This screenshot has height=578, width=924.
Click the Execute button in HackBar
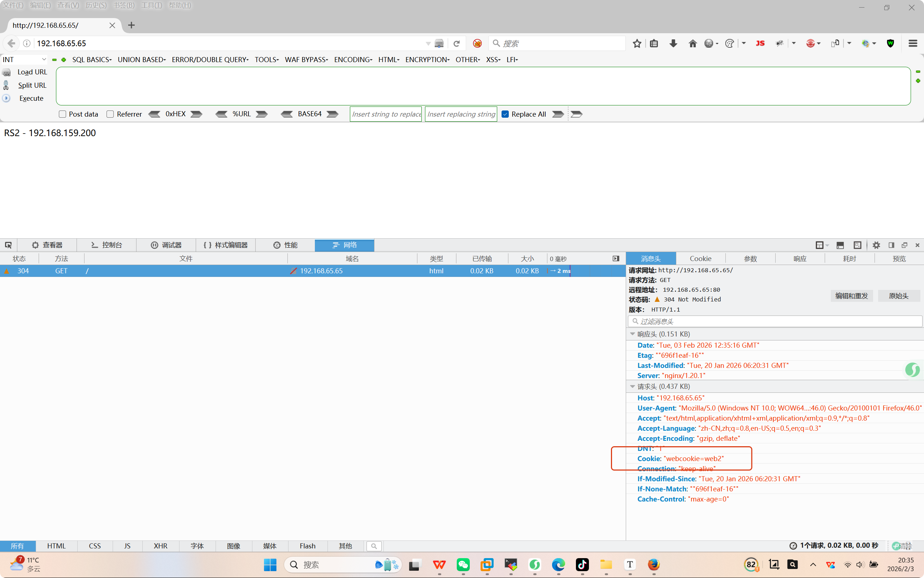[x=31, y=98]
